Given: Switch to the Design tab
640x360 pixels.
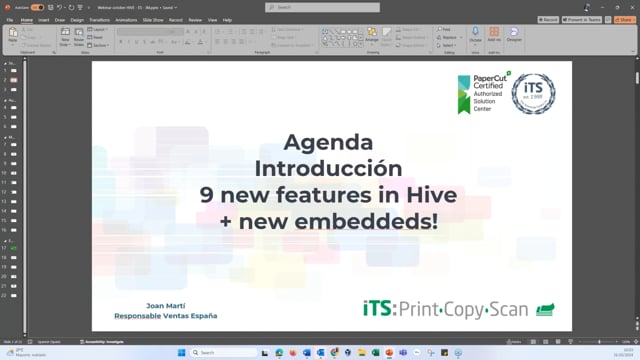Looking at the screenshot, I should [x=77, y=20].
